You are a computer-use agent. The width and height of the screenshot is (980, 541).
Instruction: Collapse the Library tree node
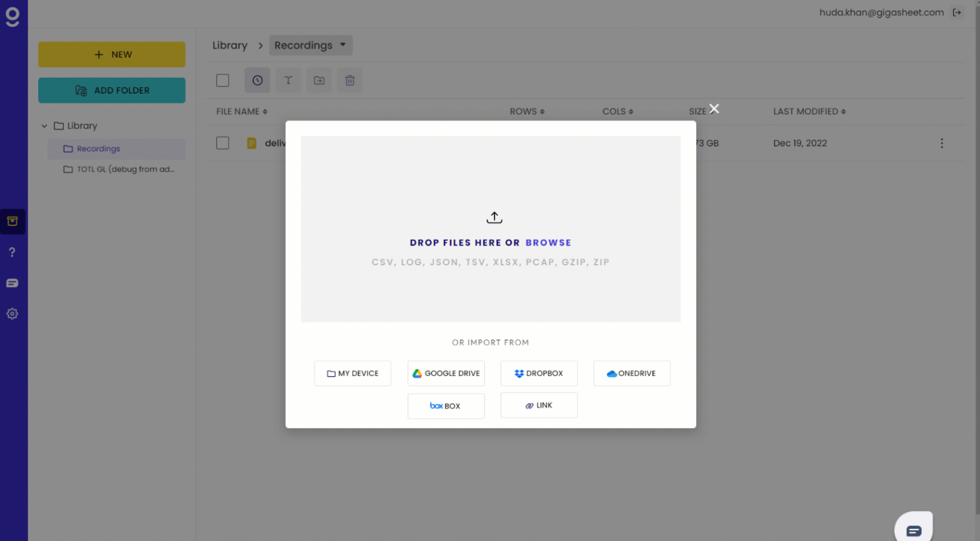tap(44, 126)
